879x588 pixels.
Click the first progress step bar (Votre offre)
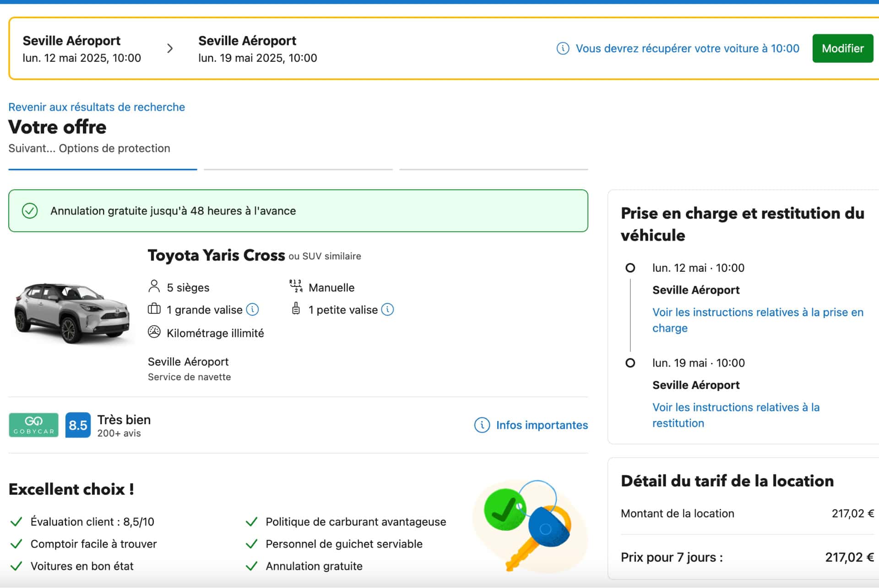pyautogui.click(x=103, y=169)
